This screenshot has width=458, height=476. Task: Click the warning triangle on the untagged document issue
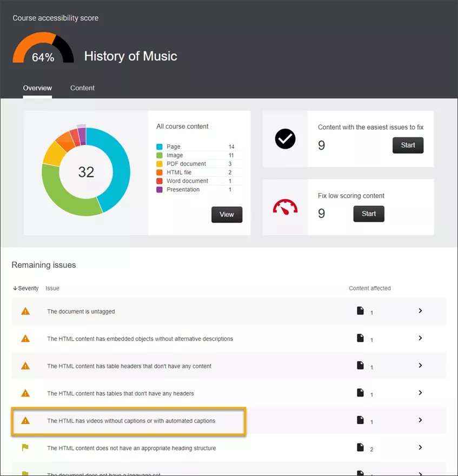coord(25,310)
